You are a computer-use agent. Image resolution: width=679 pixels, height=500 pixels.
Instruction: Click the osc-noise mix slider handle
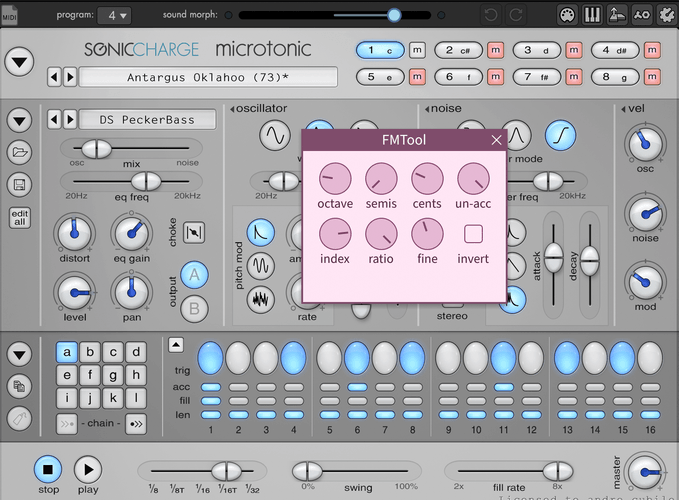(x=97, y=149)
